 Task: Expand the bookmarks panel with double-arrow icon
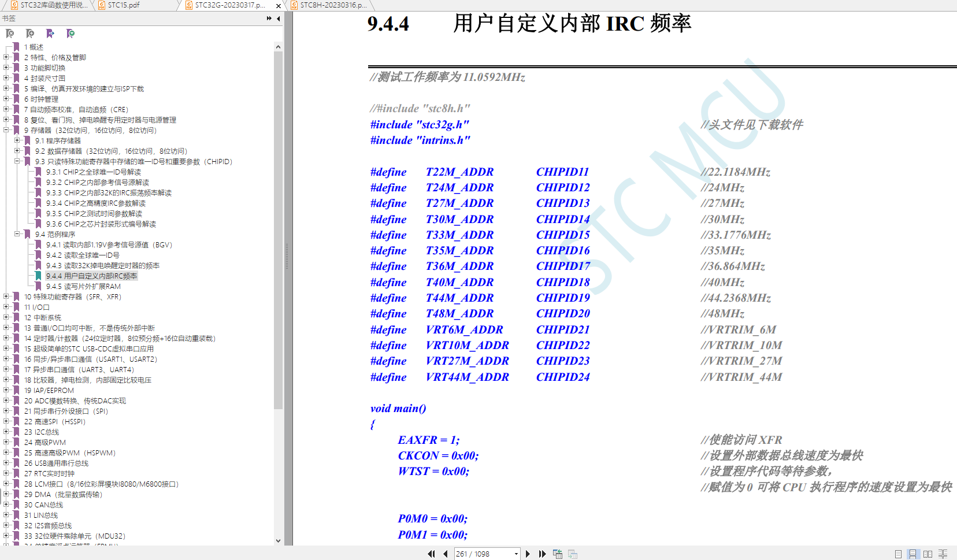pos(269,18)
